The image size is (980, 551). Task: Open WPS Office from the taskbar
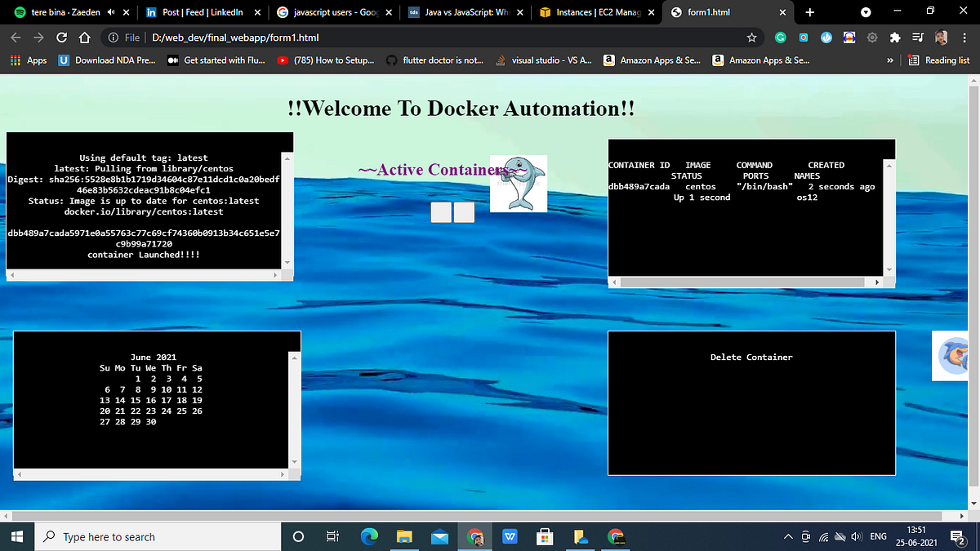(x=510, y=536)
